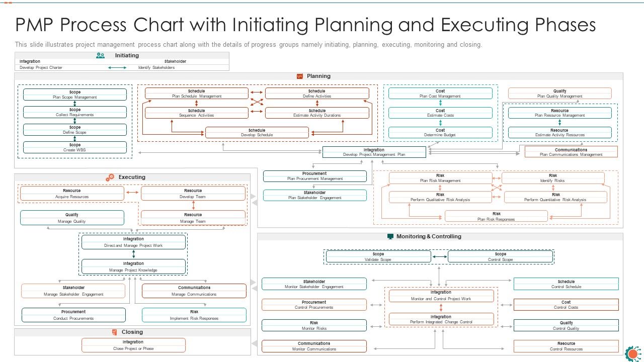Image resolution: width=644 pixels, height=362 pixels.
Task: Select the Implement Risk Responses box
Action: tap(194, 315)
